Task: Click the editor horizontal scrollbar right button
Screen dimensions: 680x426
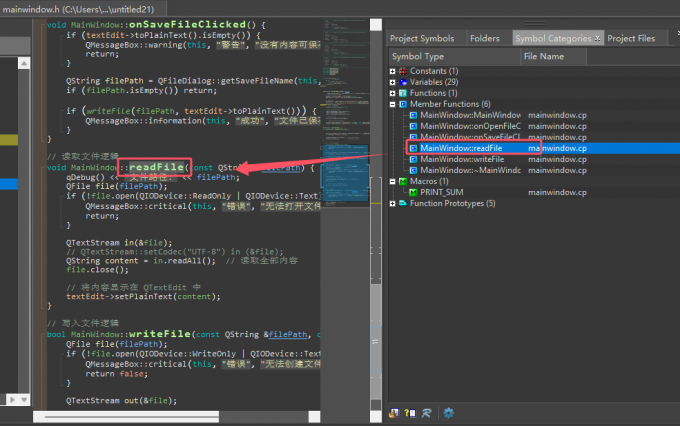Action: (314, 417)
